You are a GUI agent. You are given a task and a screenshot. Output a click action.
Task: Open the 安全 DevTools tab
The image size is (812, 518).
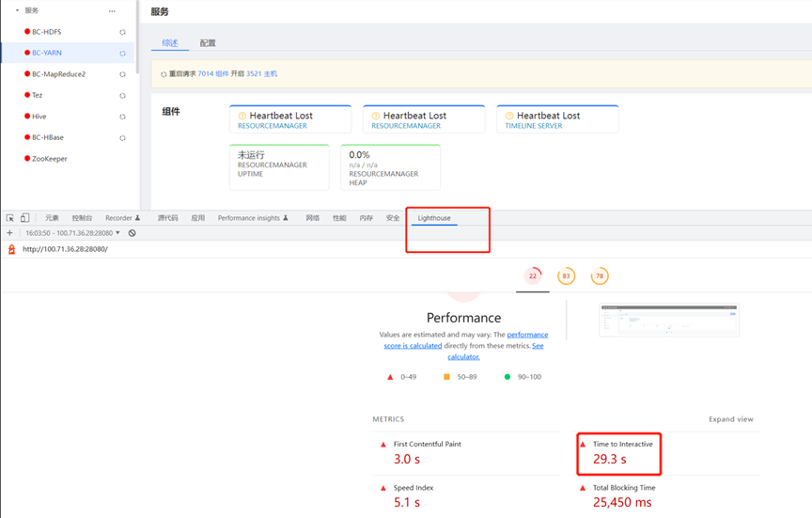tap(393, 218)
